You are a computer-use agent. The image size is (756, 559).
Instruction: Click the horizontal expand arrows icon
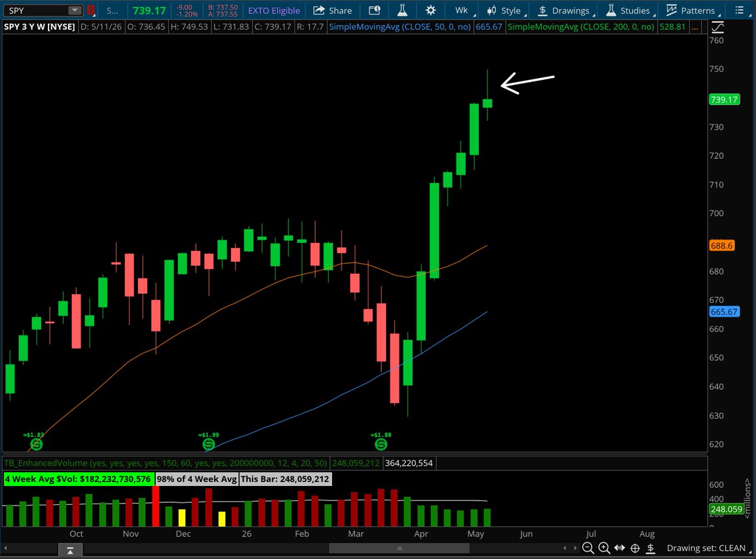tap(619, 548)
